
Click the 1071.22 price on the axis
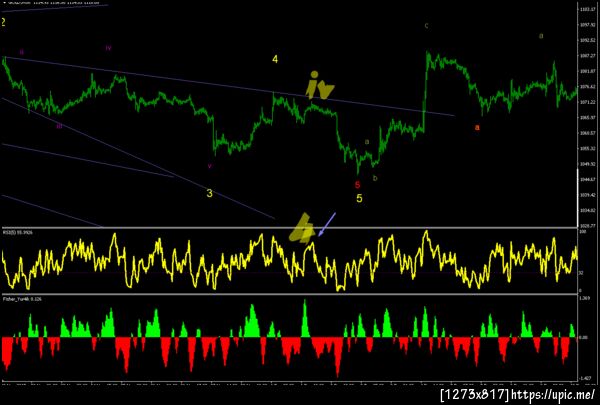[x=586, y=102]
